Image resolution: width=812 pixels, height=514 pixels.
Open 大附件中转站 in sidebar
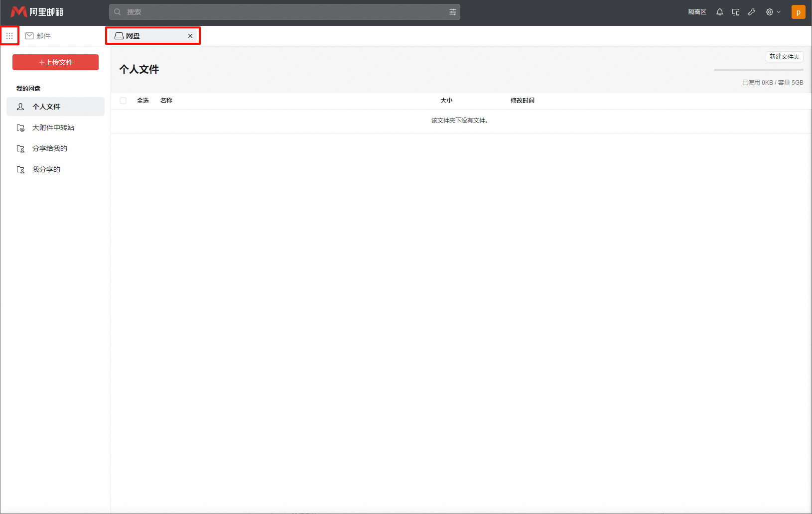pos(53,128)
